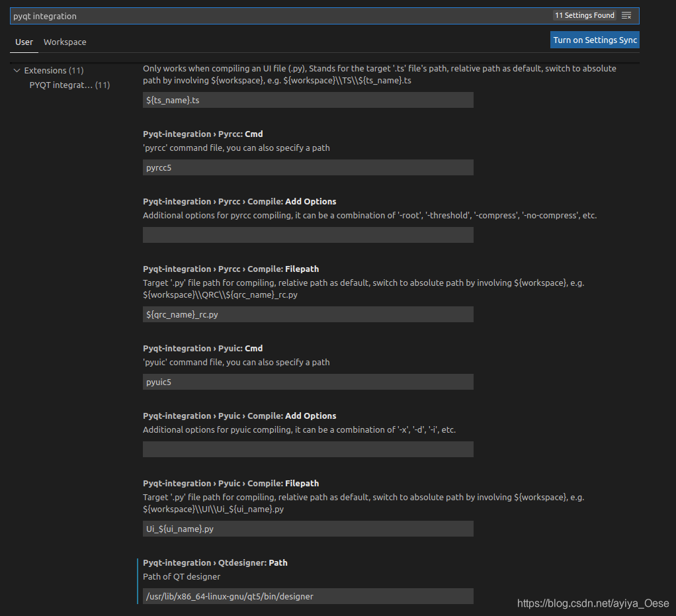
Task: Click the description mentioning ${workspace}\\QRC path
Action: [364, 288]
